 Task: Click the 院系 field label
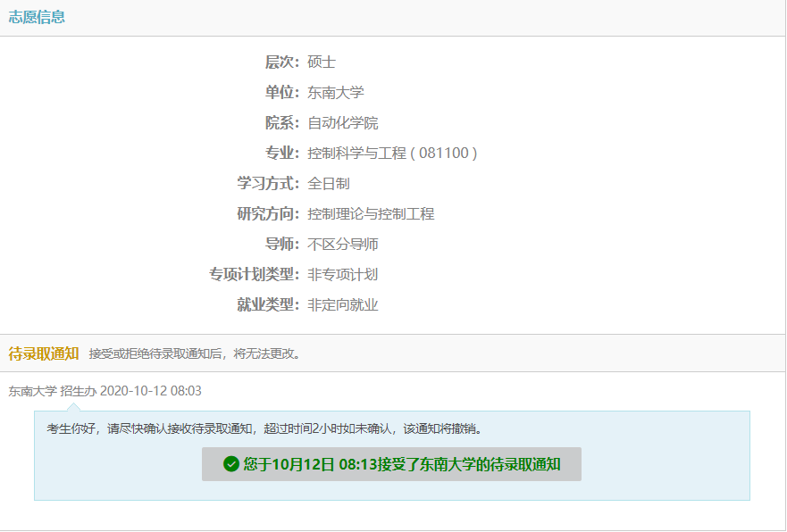coord(282,123)
